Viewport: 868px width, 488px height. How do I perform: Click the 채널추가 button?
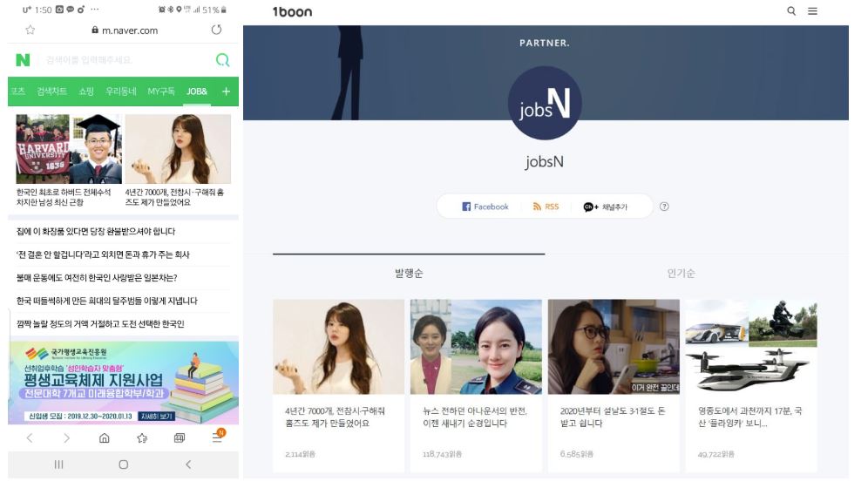coord(605,207)
